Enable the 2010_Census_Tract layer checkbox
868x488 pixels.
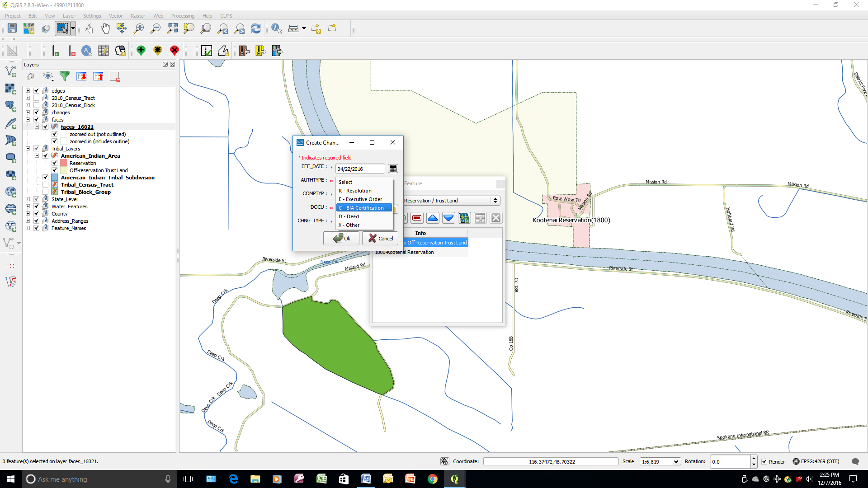[x=37, y=98]
